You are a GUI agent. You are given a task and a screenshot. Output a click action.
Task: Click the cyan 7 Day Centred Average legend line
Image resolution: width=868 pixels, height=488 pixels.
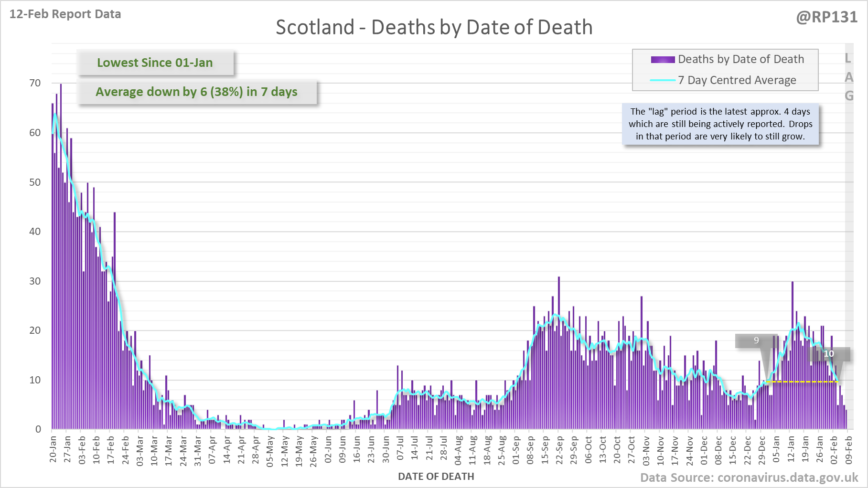click(663, 80)
